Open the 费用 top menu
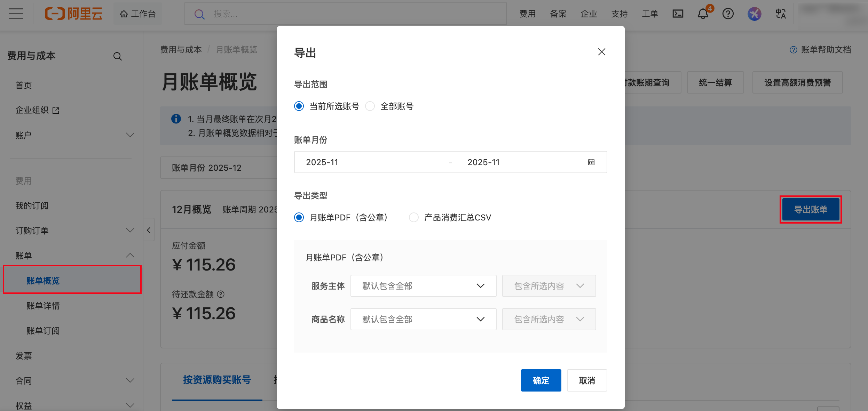This screenshot has height=411, width=868. click(527, 14)
